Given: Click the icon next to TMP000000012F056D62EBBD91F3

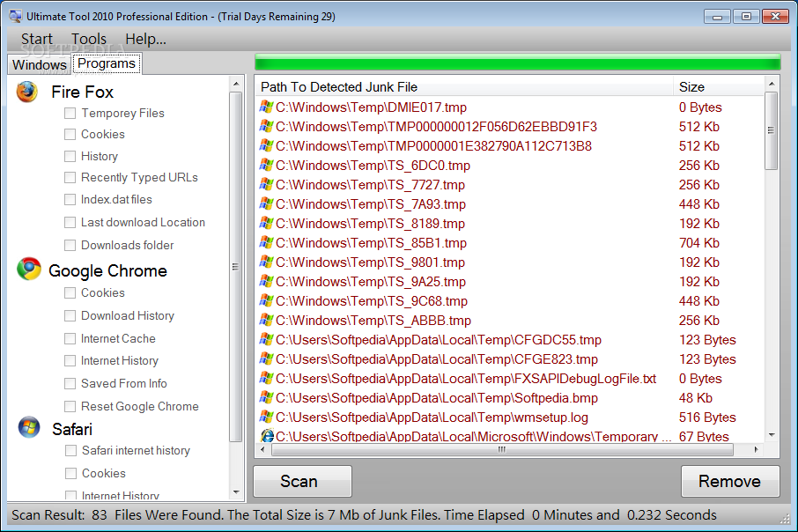Looking at the screenshot, I should pos(267,126).
